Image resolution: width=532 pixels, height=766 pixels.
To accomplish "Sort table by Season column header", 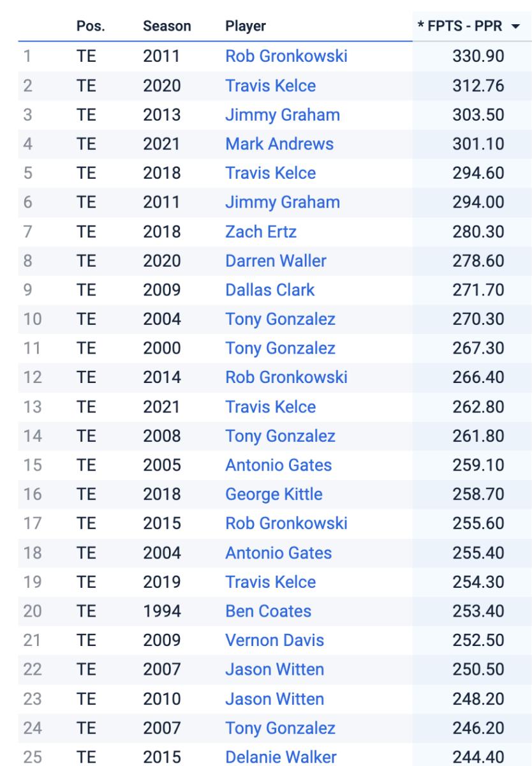I will click(x=167, y=26).
